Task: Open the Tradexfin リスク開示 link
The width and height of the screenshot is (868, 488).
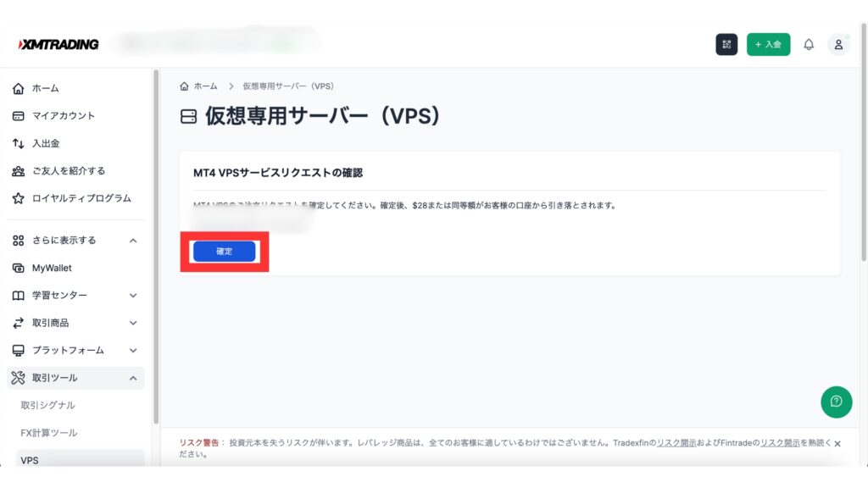Action: (676, 443)
